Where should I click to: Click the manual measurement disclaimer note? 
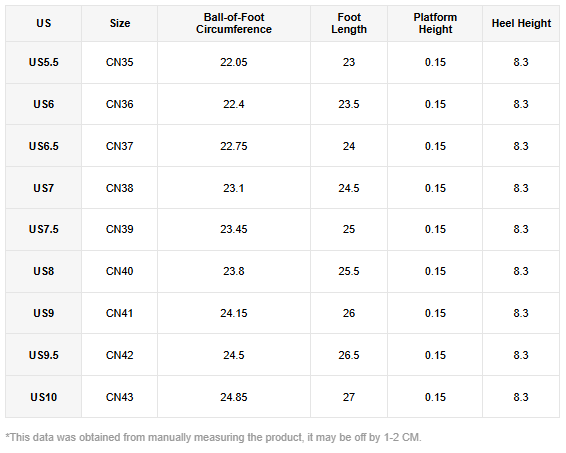(213, 437)
